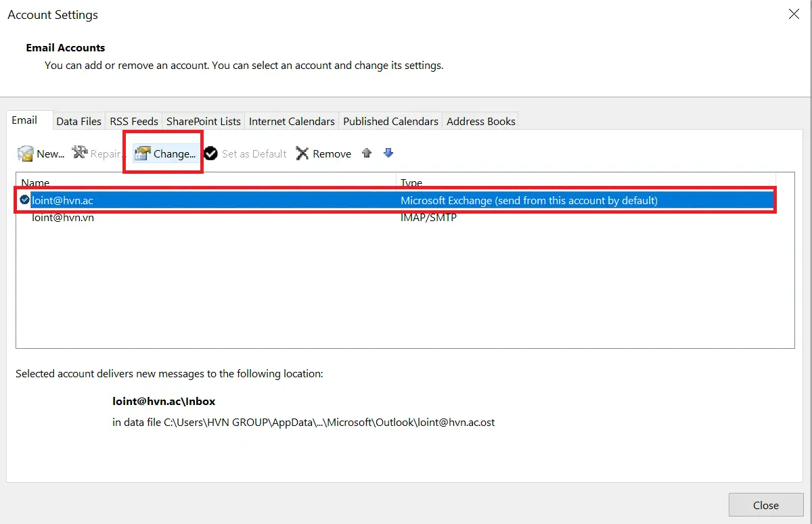Click the Remove X icon

(x=302, y=153)
